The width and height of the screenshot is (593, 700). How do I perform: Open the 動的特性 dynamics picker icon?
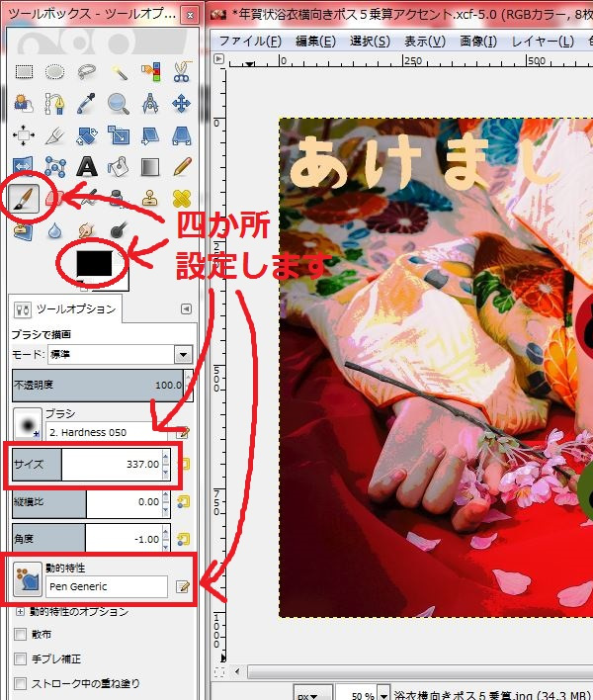(28, 579)
